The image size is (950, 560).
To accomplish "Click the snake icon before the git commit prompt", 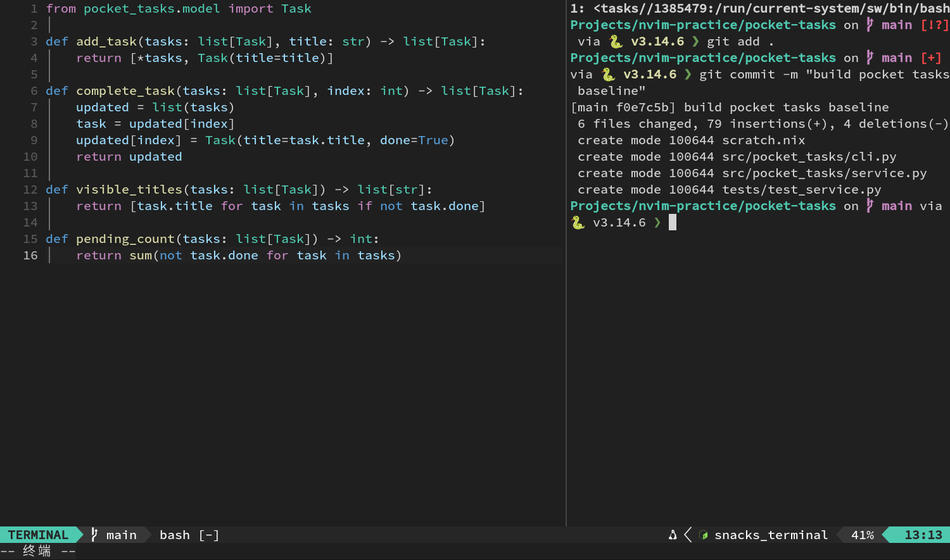I will (x=608, y=75).
